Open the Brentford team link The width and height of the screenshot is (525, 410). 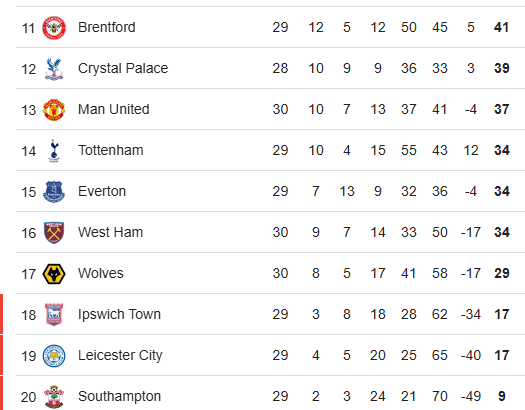tap(107, 27)
